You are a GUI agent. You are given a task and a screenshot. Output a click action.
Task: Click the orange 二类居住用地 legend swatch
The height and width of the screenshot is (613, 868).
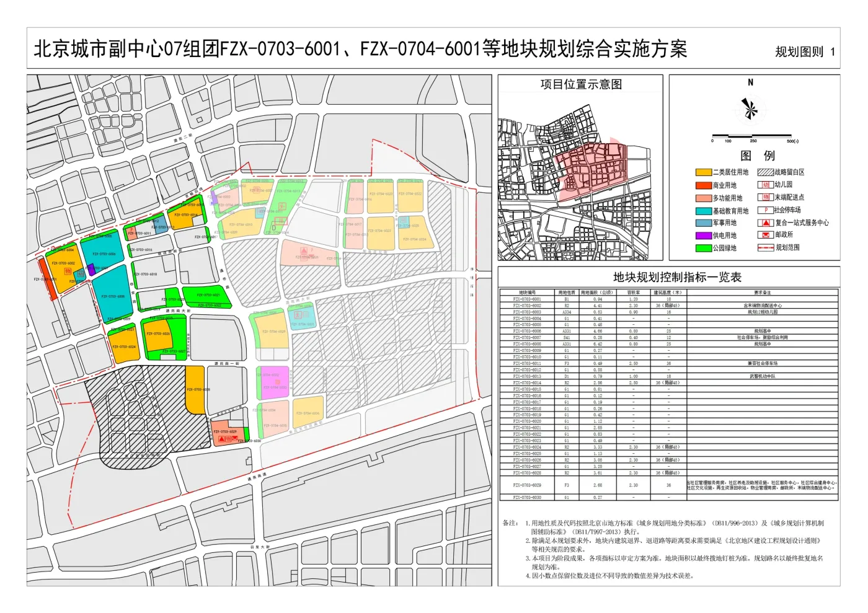(703, 172)
